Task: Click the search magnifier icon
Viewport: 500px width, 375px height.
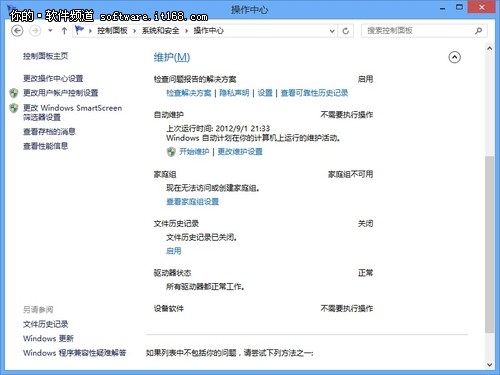Action: pyautogui.click(x=479, y=31)
